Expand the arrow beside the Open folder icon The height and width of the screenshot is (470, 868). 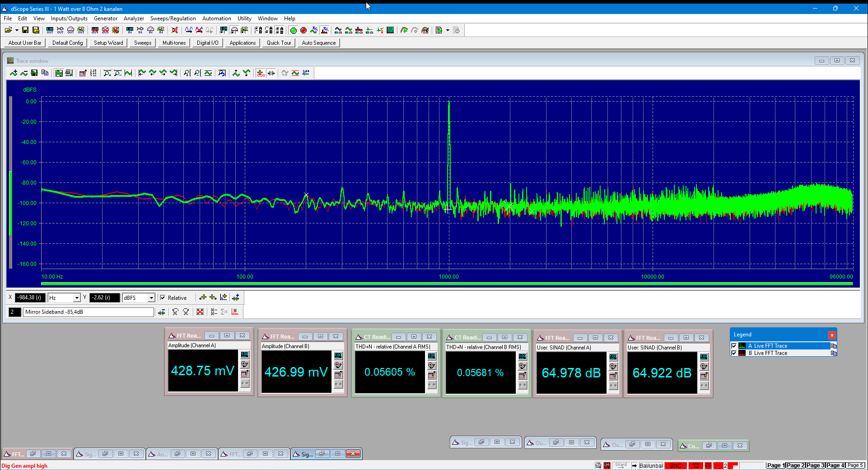(17, 30)
